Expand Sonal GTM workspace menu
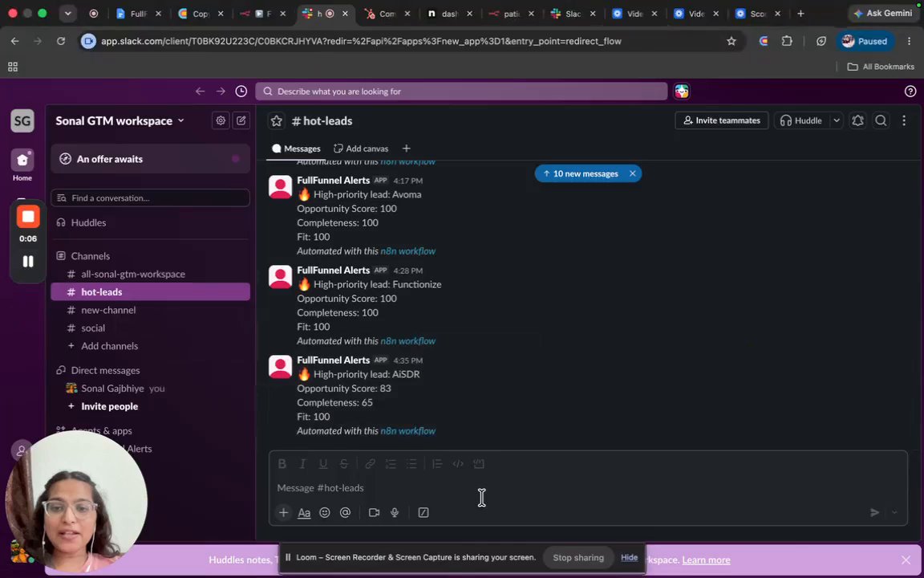 tap(120, 121)
